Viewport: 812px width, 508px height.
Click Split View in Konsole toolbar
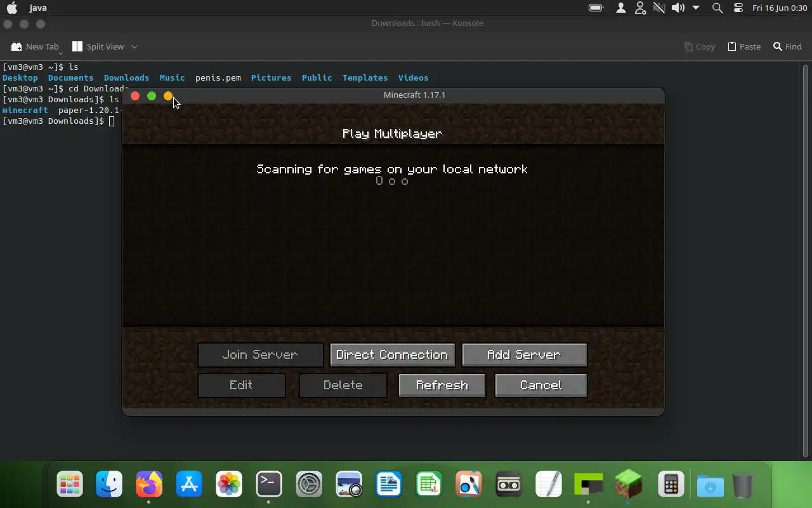point(98,46)
